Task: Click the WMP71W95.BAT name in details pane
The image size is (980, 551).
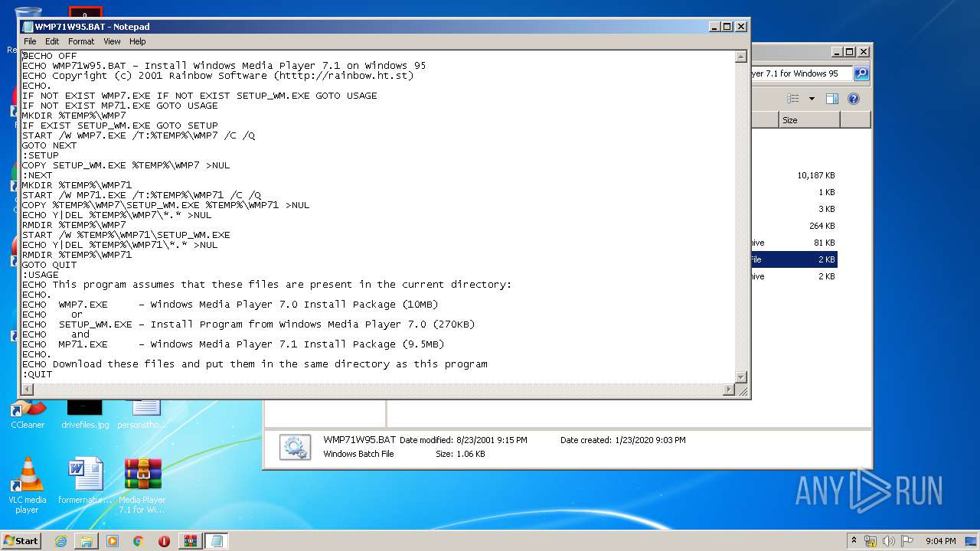Action: [x=360, y=440]
